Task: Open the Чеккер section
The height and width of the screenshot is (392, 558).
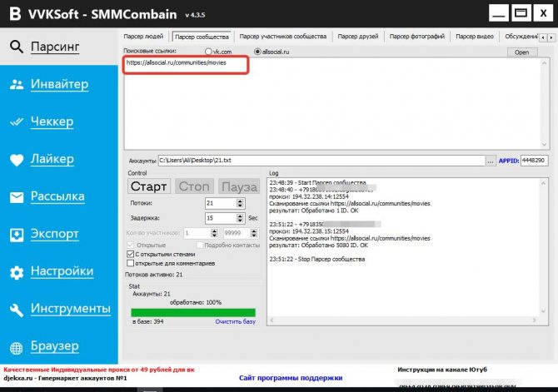Action: (x=52, y=122)
